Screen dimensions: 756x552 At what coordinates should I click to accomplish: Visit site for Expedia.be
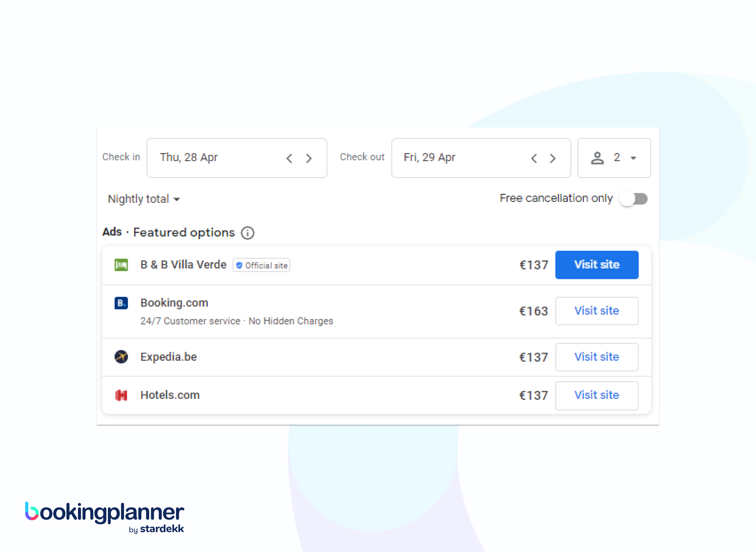click(x=597, y=357)
